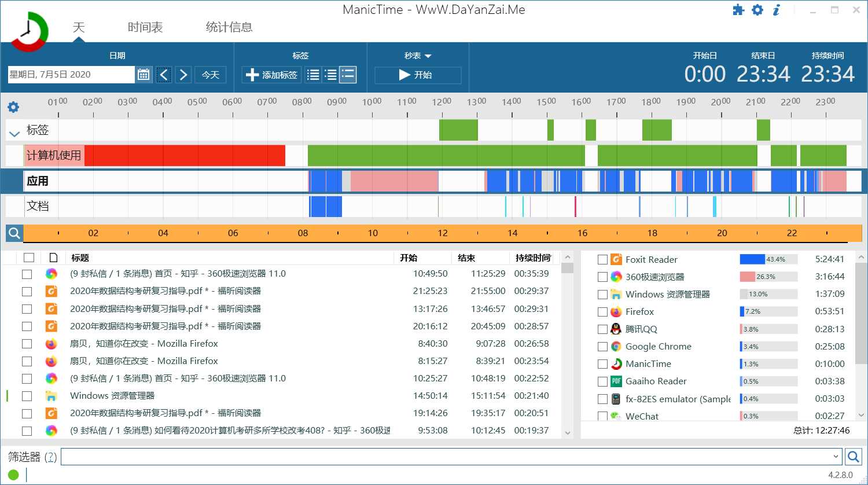Viewport: 868px width, 485px height.
Task: Click the red block in 计算机使用 timeline
Action: tap(185, 156)
